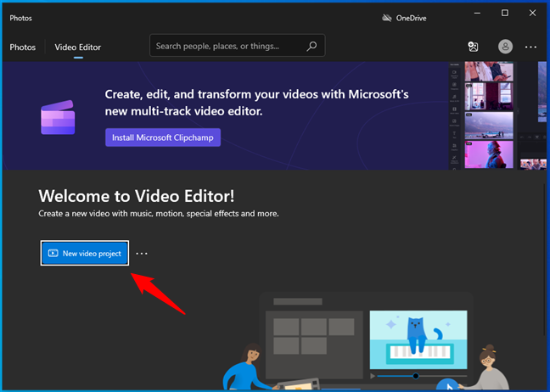Select the Video Editor tab

tap(78, 47)
